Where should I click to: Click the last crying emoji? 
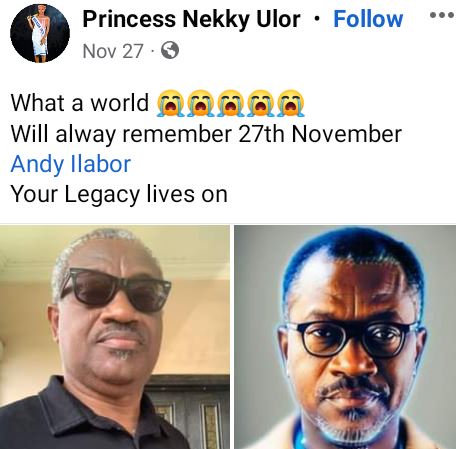point(291,103)
